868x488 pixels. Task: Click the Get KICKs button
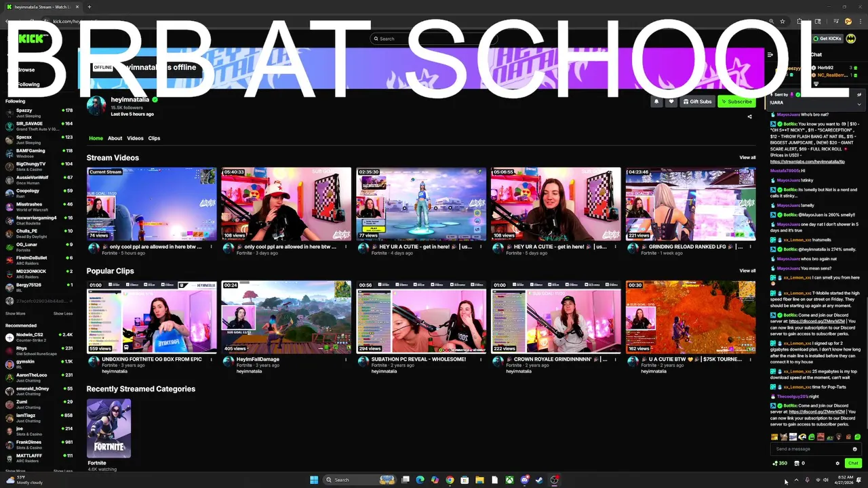click(827, 39)
